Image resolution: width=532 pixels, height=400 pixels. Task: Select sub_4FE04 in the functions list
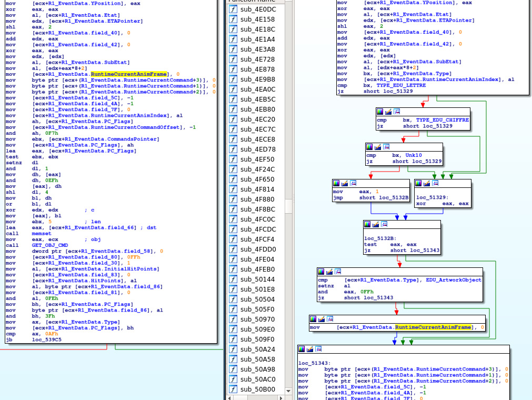click(257, 259)
